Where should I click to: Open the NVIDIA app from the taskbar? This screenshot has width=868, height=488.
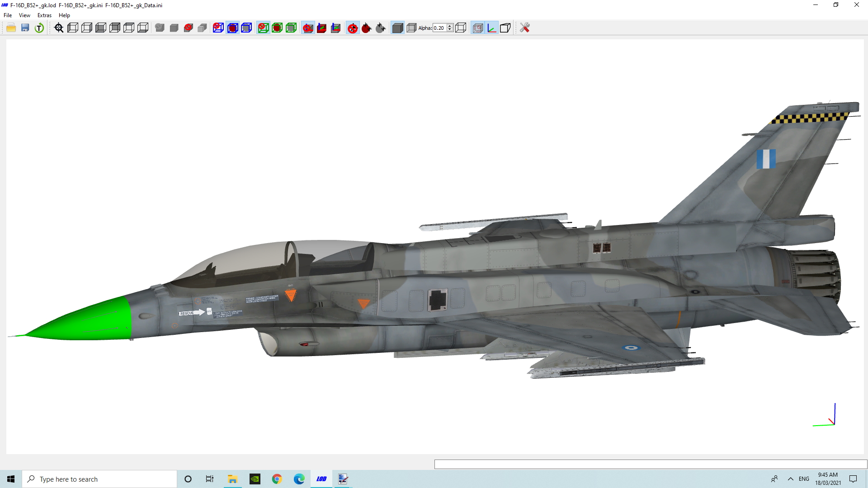pos(255,479)
